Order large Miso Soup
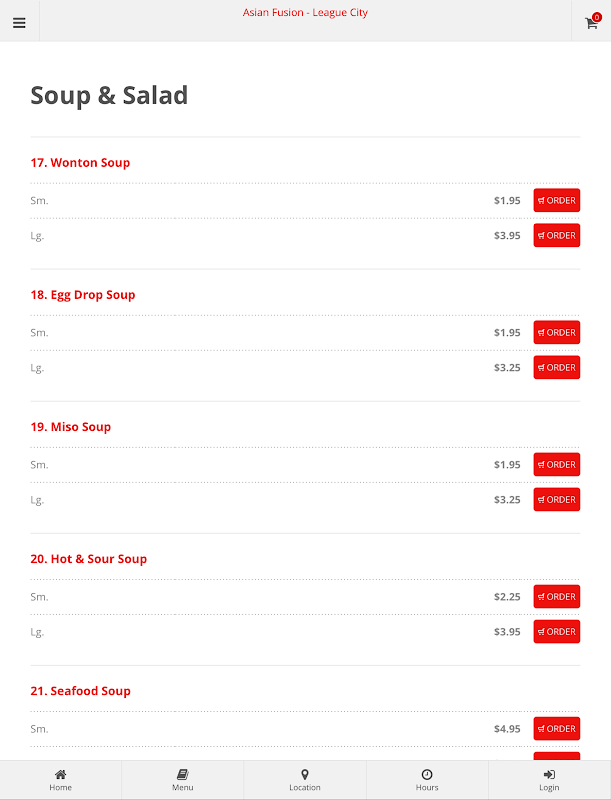 click(556, 499)
